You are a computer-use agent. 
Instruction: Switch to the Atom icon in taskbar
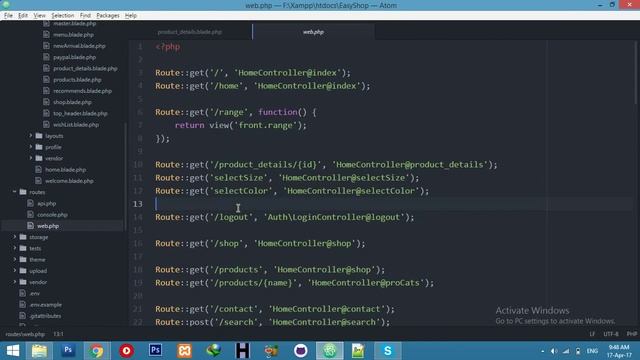pyautogui.click(x=329, y=351)
